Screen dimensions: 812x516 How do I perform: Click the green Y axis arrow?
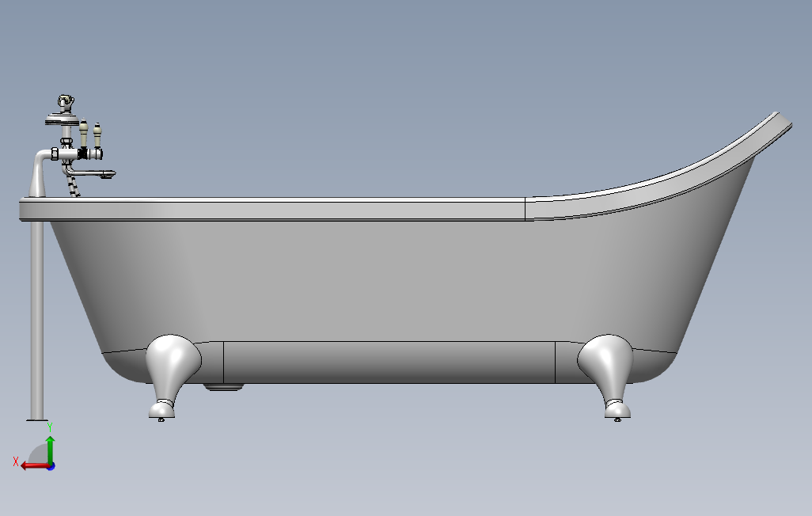pyautogui.click(x=50, y=451)
